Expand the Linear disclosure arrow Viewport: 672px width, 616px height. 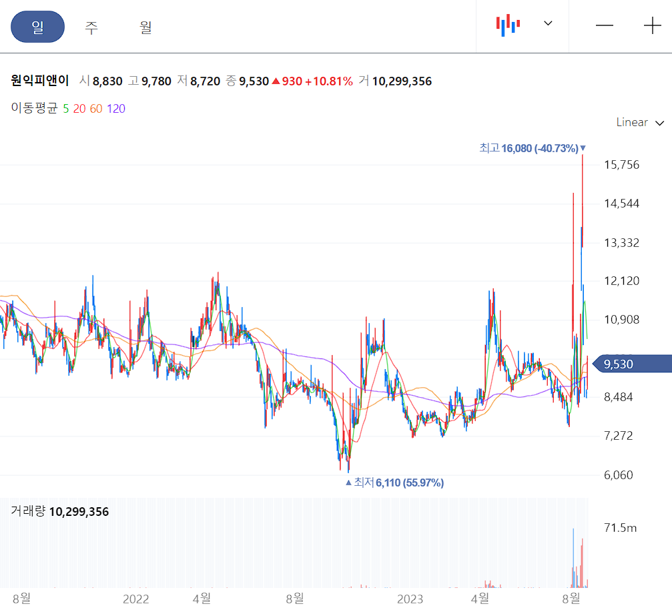click(x=659, y=123)
